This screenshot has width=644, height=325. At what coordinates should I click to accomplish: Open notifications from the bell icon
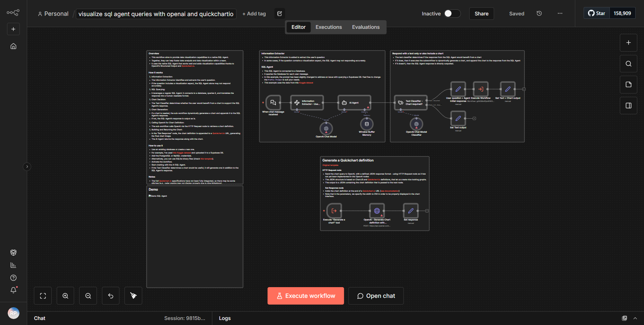(x=13, y=290)
